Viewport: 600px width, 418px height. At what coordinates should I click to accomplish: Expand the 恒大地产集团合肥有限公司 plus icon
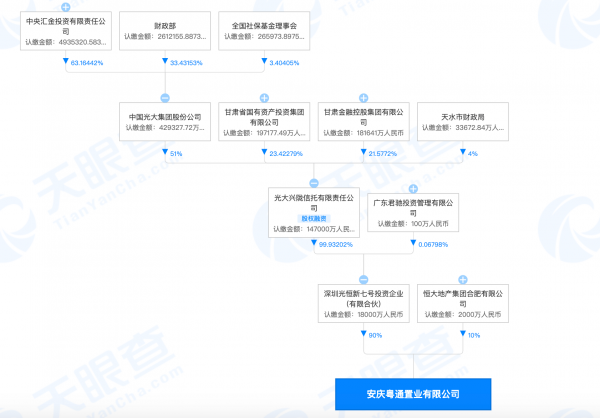click(463, 279)
